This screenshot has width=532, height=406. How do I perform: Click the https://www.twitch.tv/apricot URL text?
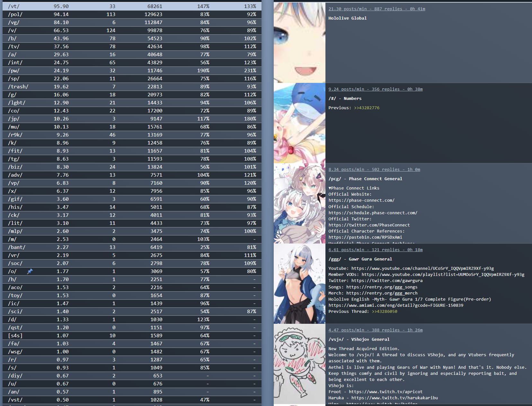click(386, 392)
